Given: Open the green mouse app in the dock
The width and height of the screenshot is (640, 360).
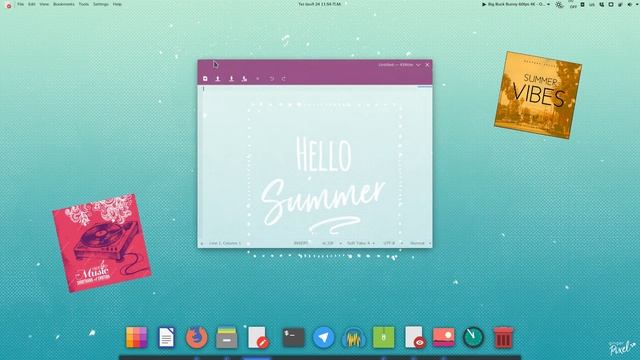Looking at the screenshot, I should tap(383, 337).
